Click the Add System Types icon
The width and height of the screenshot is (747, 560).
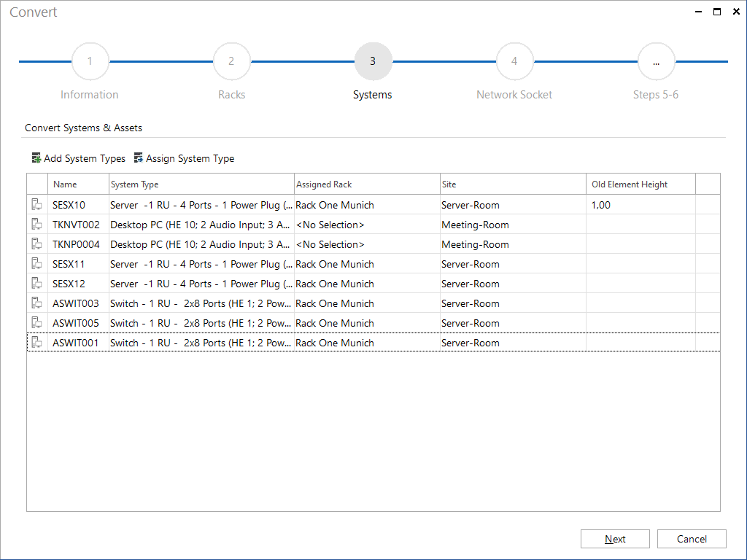click(x=36, y=158)
